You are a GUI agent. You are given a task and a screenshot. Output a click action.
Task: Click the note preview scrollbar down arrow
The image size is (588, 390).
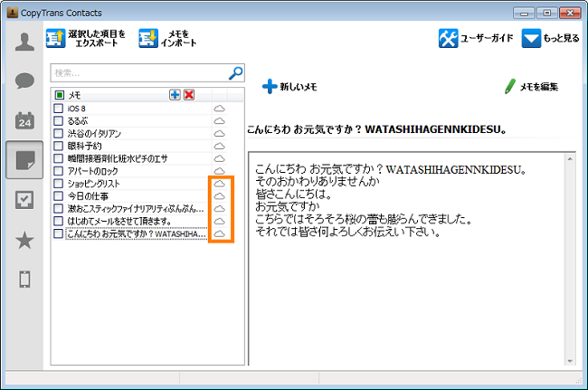570,361
